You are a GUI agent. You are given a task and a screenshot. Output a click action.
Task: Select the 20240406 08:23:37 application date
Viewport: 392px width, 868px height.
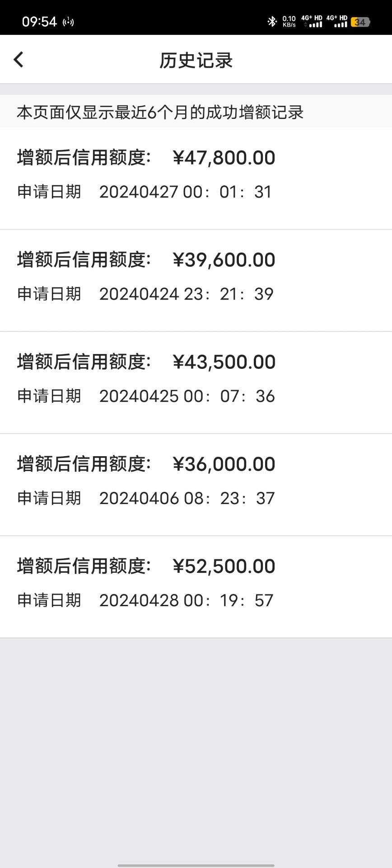187,498
